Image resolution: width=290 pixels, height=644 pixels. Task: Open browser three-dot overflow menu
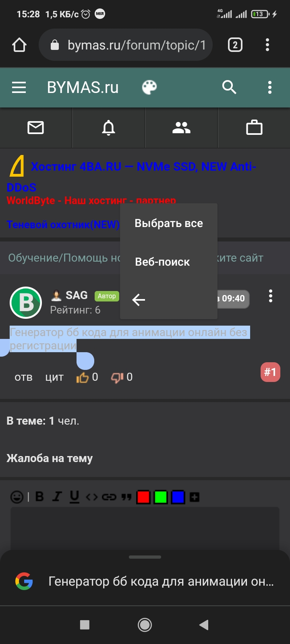[267, 45]
